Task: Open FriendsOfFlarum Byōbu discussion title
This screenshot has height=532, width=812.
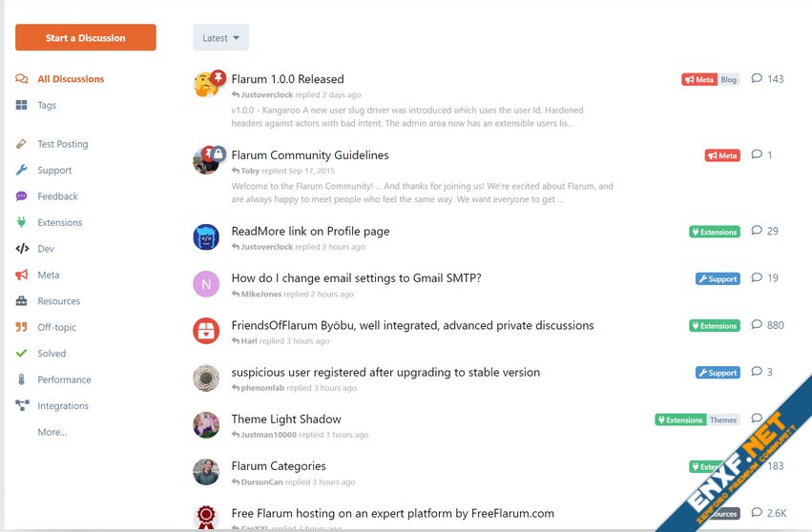Action: (x=412, y=325)
